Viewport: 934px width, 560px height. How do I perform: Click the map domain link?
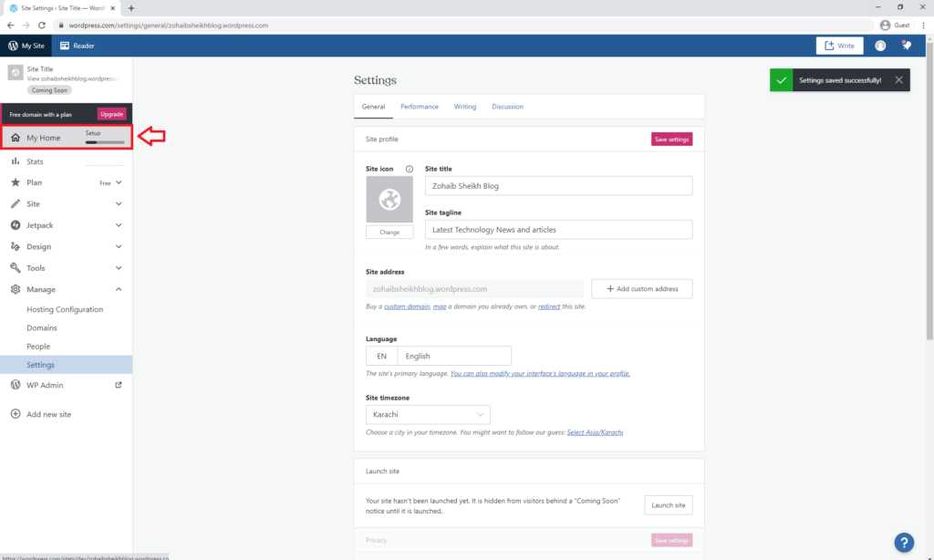point(440,306)
